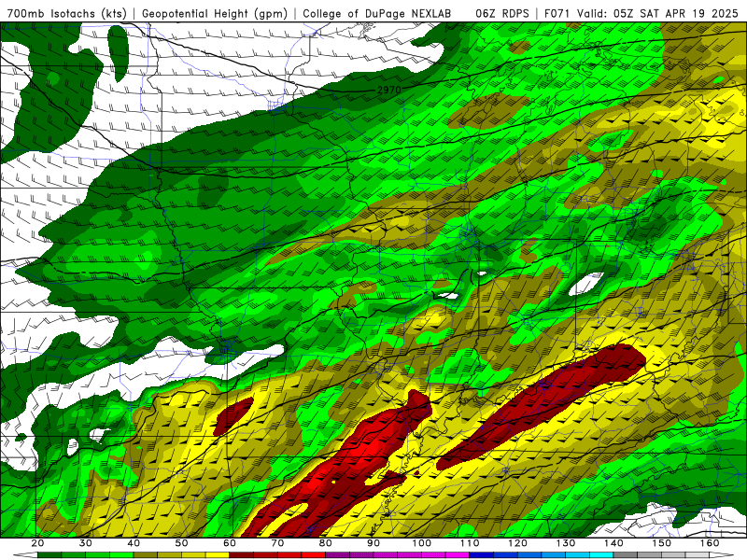Click the '50' color scale label
Image resolution: width=747 pixels, height=560 pixels.
[181, 543]
